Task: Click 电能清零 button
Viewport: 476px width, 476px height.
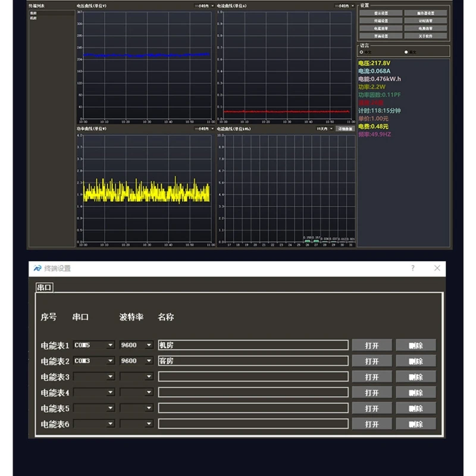Action: pos(381,28)
